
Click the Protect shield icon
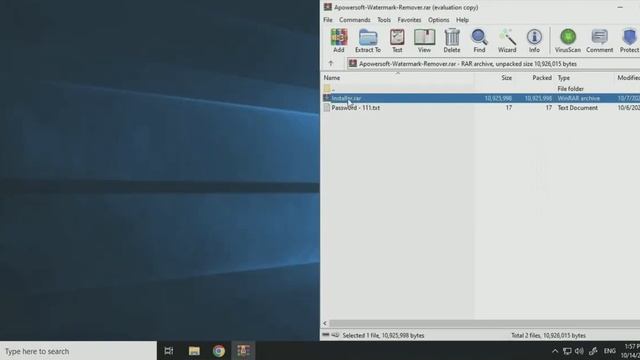click(629, 40)
